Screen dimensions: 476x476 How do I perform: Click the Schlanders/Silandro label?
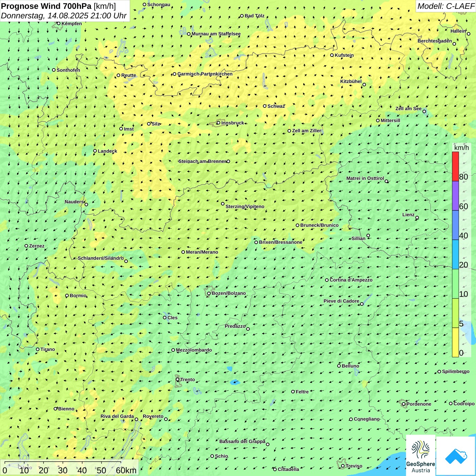pos(101,258)
